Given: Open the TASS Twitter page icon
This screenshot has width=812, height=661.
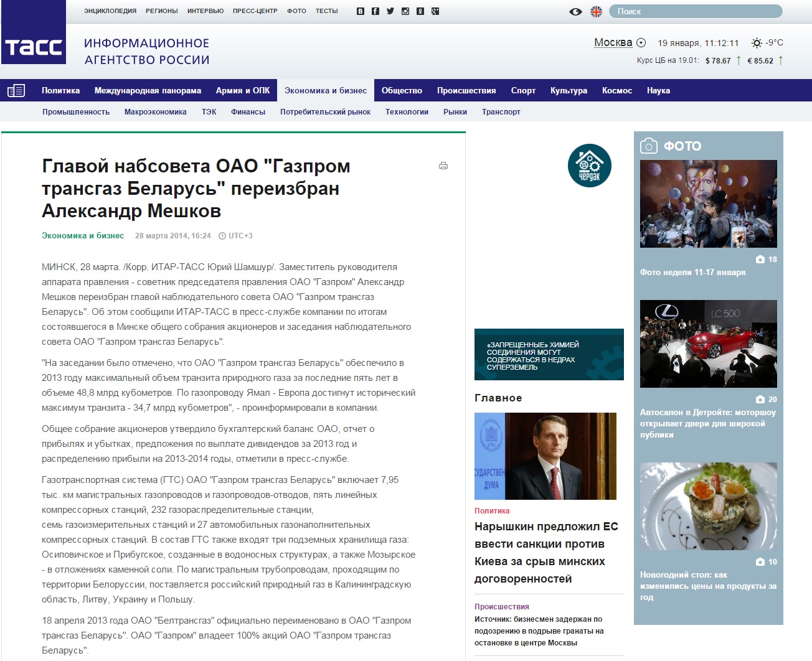Looking at the screenshot, I should pos(390,11).
